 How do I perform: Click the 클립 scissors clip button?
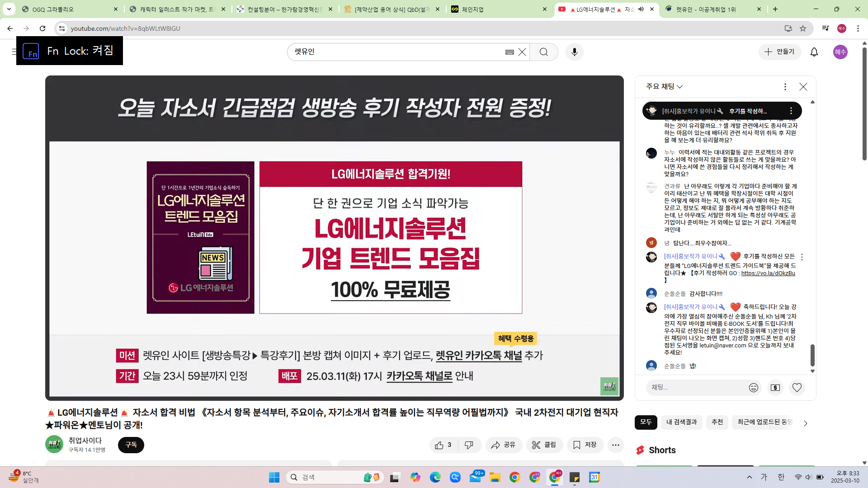coord(544,445)
